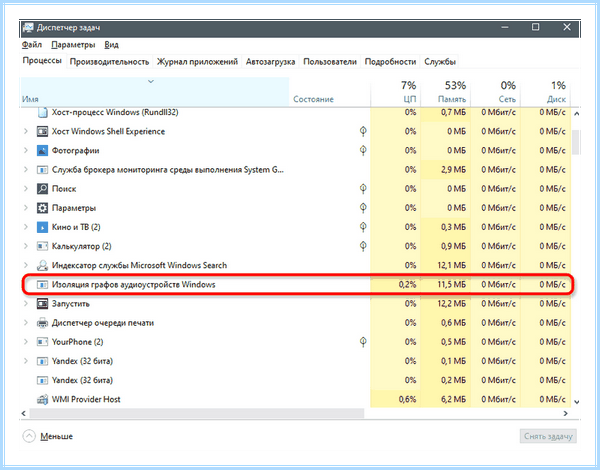Click the suspended leaf icon for Фотографии
600x470 pixels.
click(363, 150)
